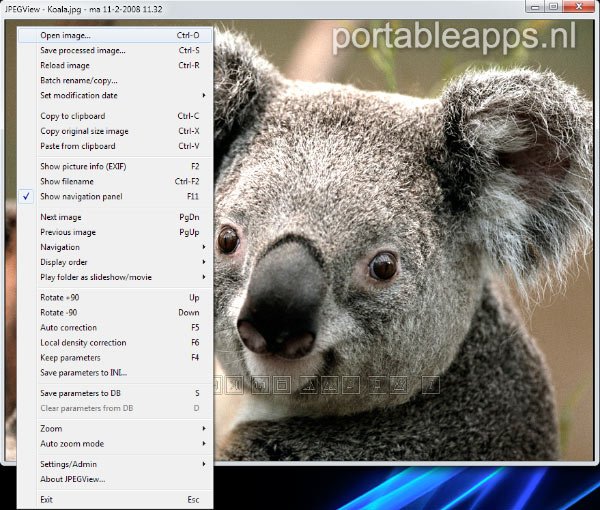
Task: Go to Previous image
Action: [x=115, y=232]
